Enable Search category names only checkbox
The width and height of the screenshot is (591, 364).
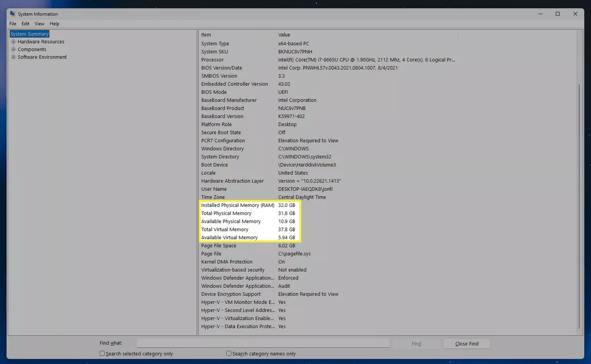229,353
